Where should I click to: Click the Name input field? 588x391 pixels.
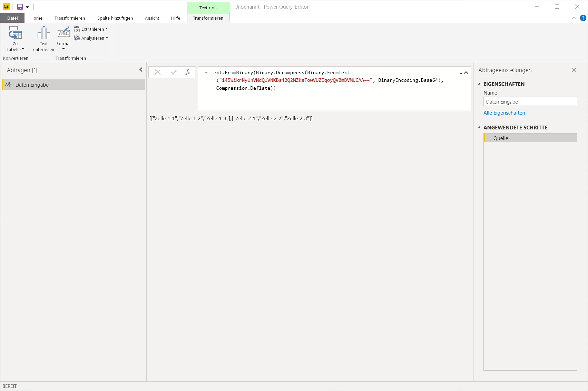(x=530, y=101)
